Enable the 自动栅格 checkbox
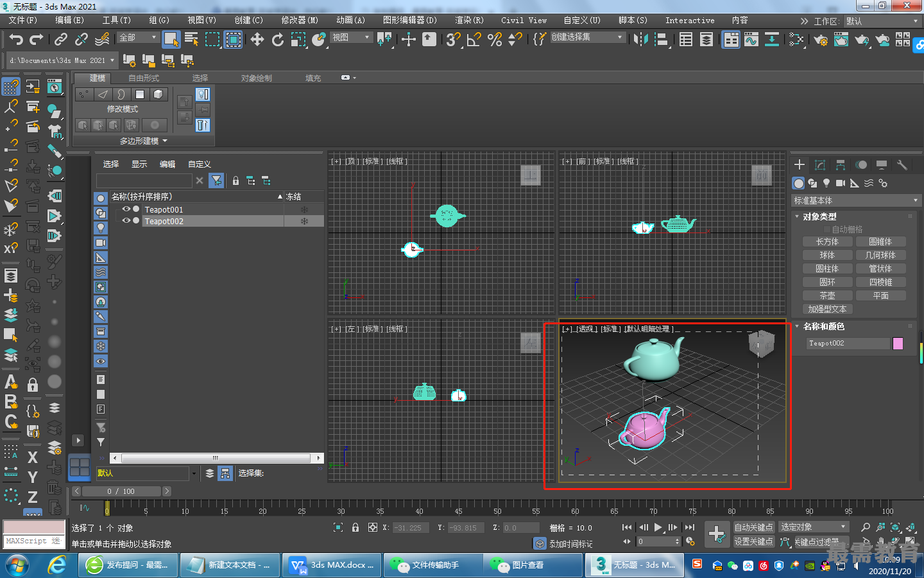Viewport: 924px width, 578px height. pos(827,229)
